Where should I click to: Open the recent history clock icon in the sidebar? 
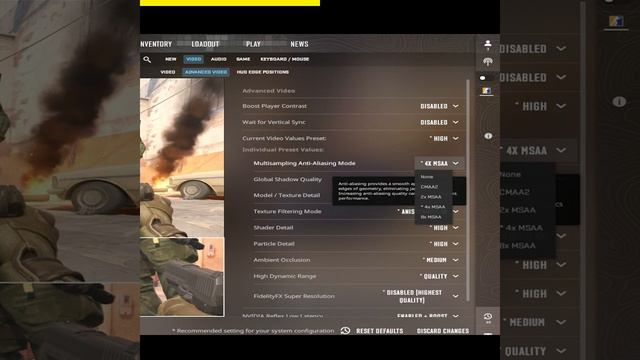coord(488,317)
